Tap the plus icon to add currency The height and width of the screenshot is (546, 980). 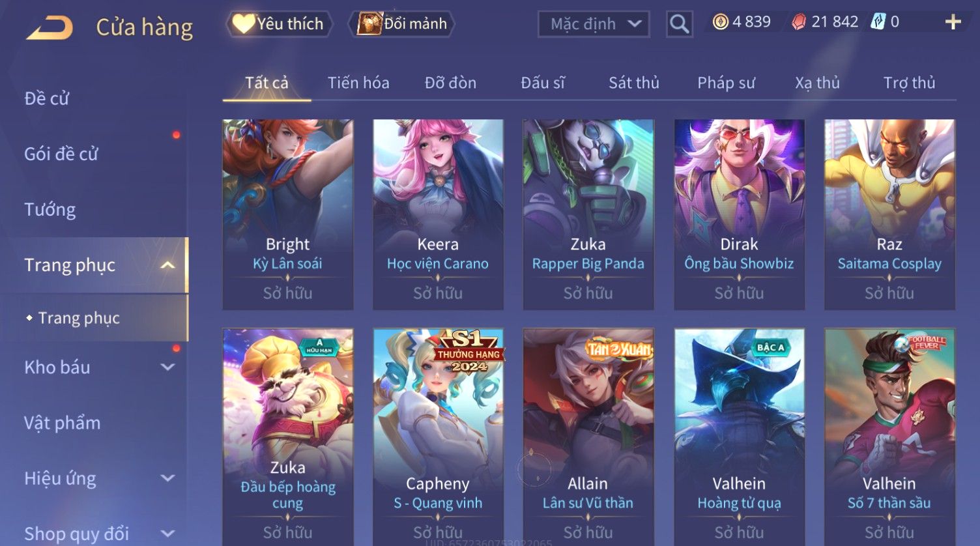pos(953,22)
